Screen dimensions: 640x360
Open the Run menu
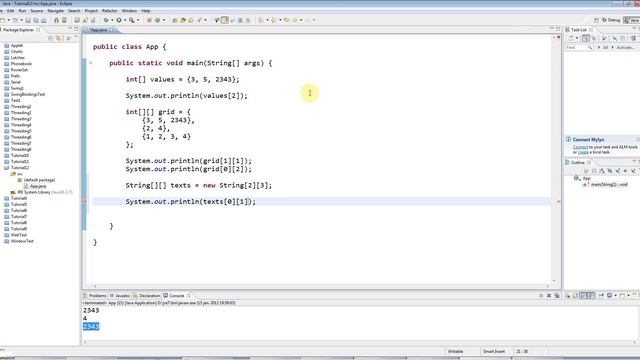click(22, 11)
